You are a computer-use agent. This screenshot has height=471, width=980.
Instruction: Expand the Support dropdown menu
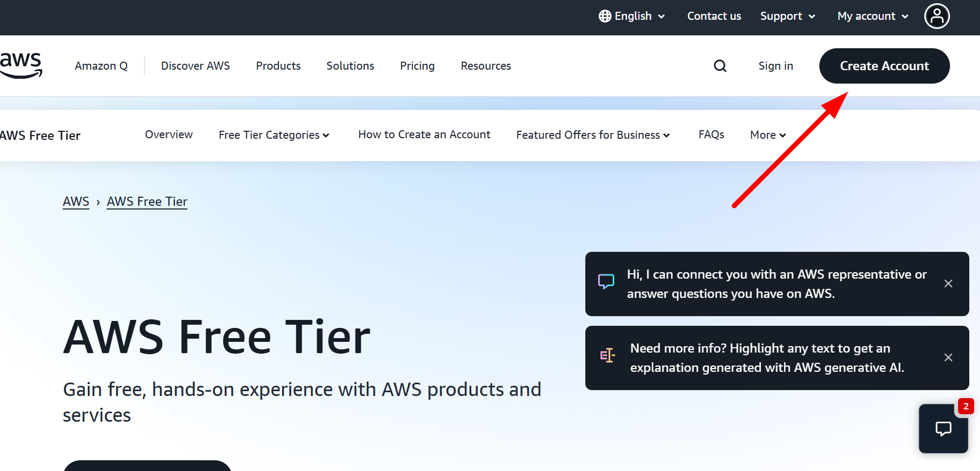click(x=788, y=16)
